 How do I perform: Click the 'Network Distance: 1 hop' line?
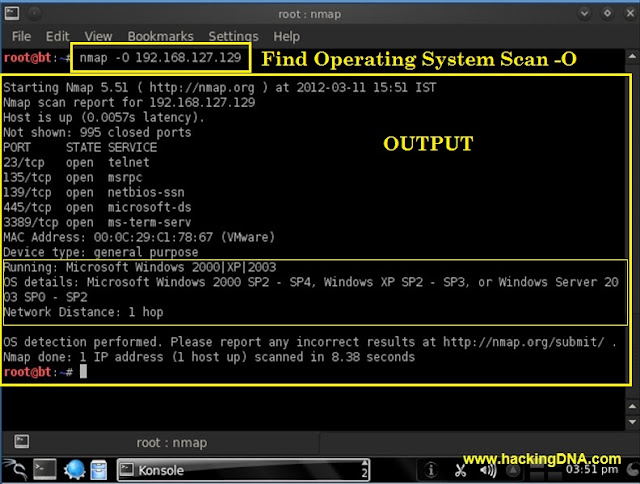click(x=83, y=312)
